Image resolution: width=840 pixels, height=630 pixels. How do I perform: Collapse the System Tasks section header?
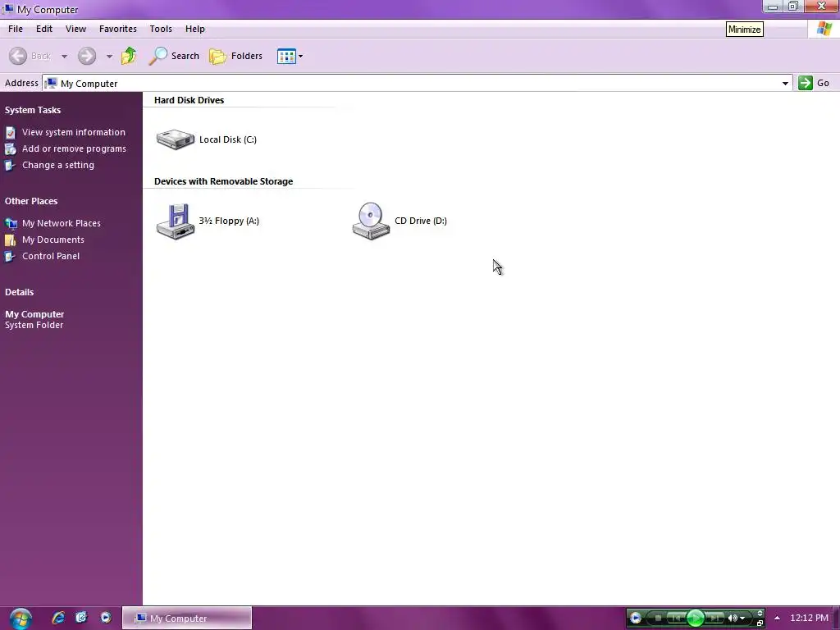(33, 110)
